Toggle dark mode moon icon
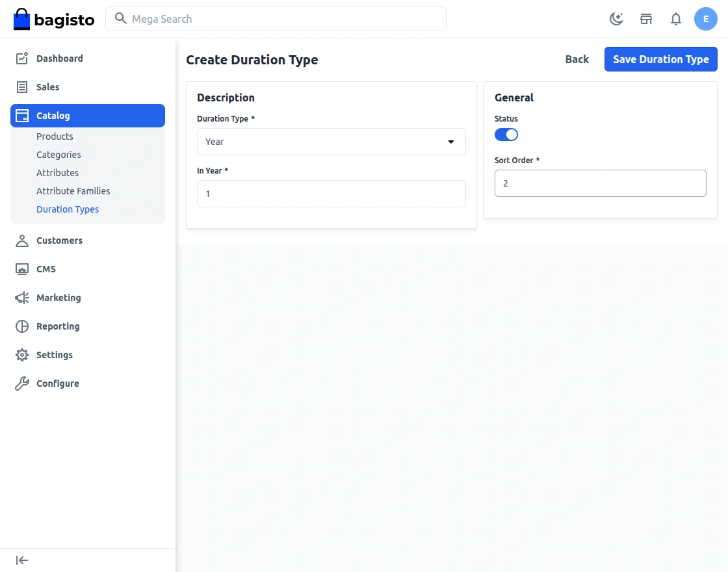Viewport: 728px width, 572px height. pos(616,19)
